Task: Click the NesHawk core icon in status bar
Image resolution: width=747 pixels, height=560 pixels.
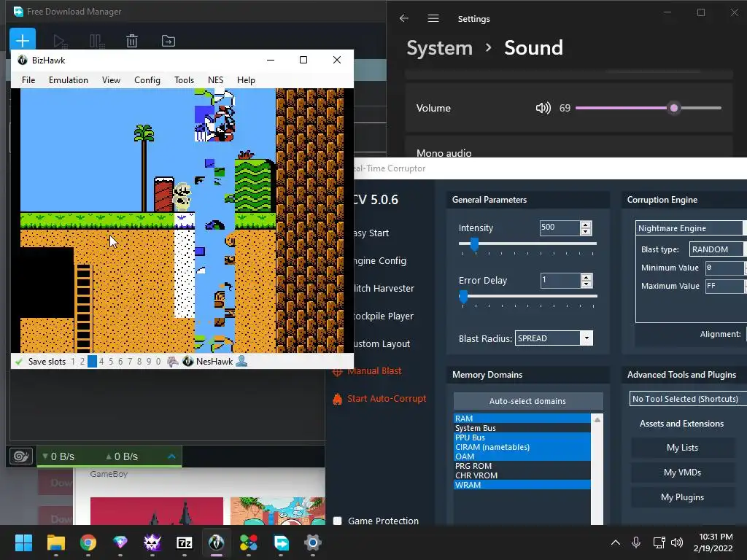Action: 188,362
